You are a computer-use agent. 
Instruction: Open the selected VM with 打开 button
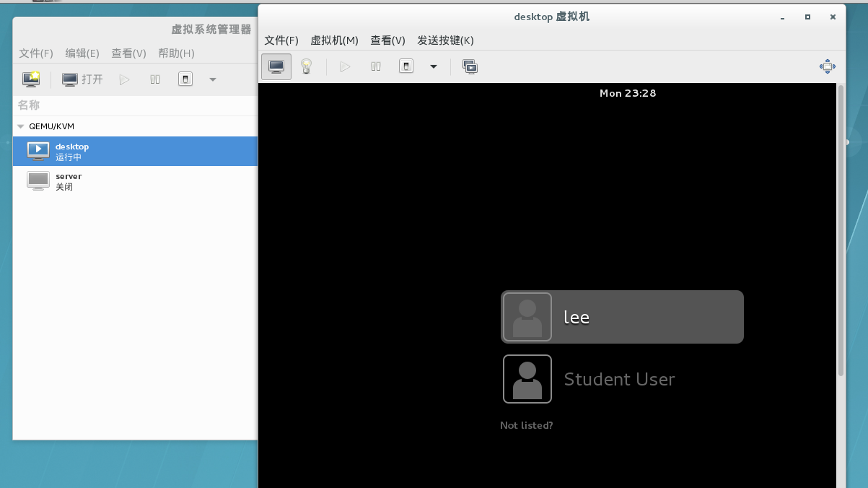pyautogui.click(x=82, y=79)
